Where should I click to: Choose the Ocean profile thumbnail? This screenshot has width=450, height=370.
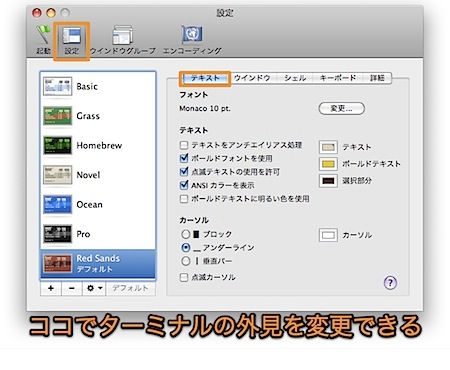coord(57,204)
